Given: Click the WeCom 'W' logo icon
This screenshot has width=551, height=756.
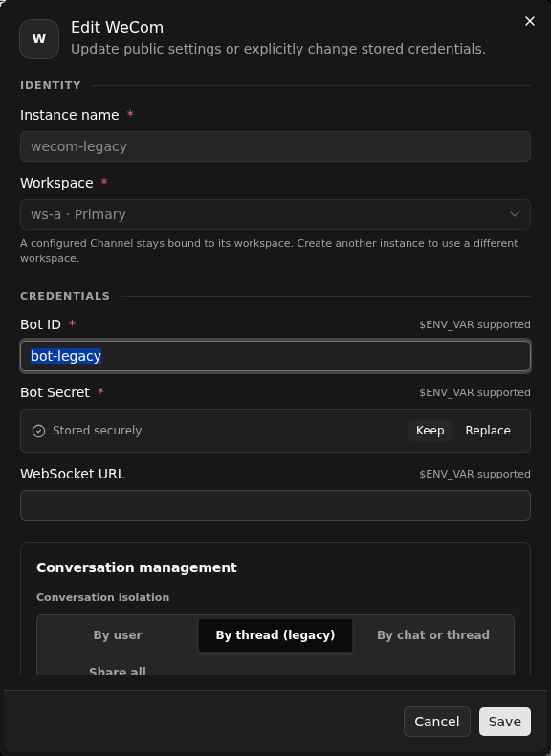Looking at the screenshot, I should tap(39, 39).
